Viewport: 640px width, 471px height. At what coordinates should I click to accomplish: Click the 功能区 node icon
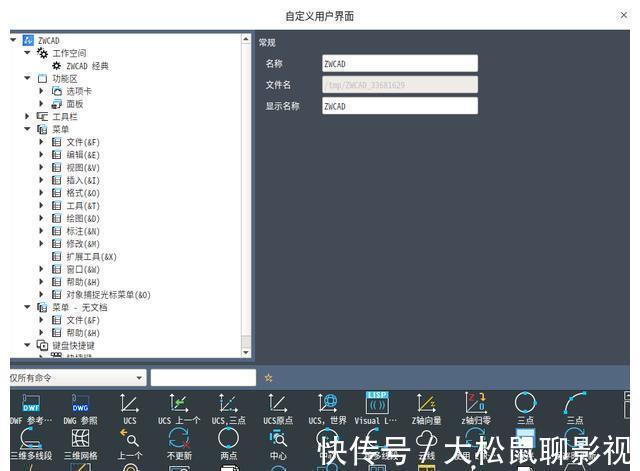pyautogui.click(x=42, y=78)
